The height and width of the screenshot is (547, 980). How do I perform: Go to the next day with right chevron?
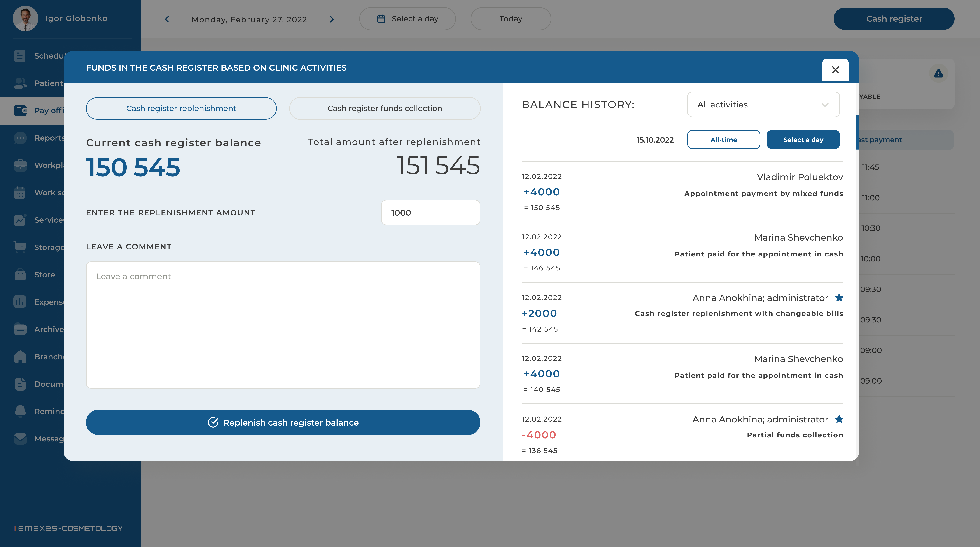point(332,19)
